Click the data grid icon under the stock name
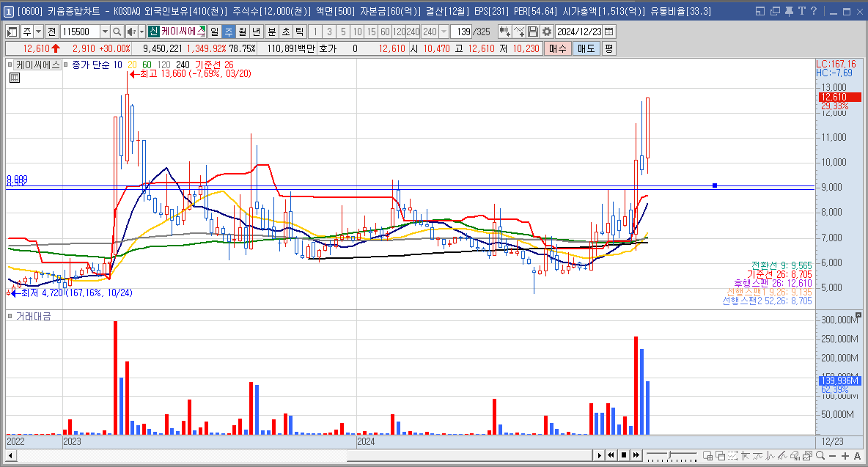The height and width of the screenshot is (467, 868). tap(15, 78)
